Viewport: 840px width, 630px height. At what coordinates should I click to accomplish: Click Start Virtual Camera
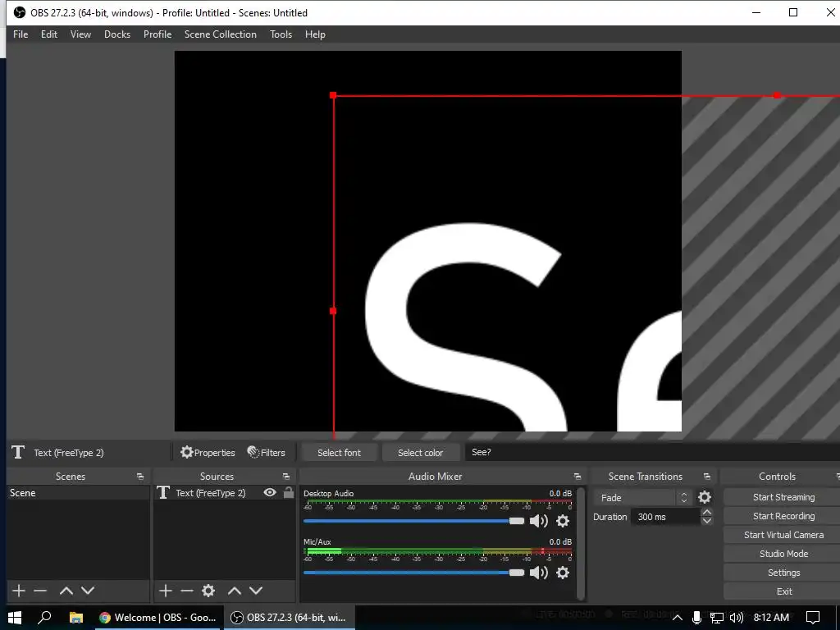pos(783,535)
